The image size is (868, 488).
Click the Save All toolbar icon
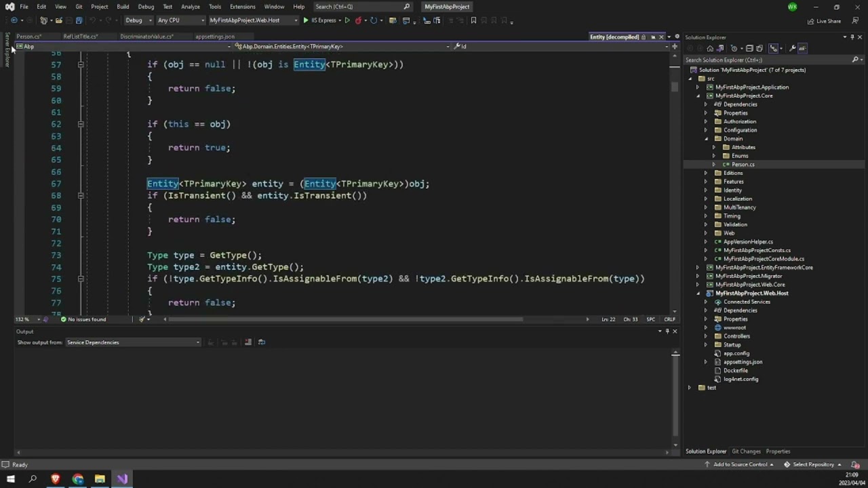[x=79, y=20]
